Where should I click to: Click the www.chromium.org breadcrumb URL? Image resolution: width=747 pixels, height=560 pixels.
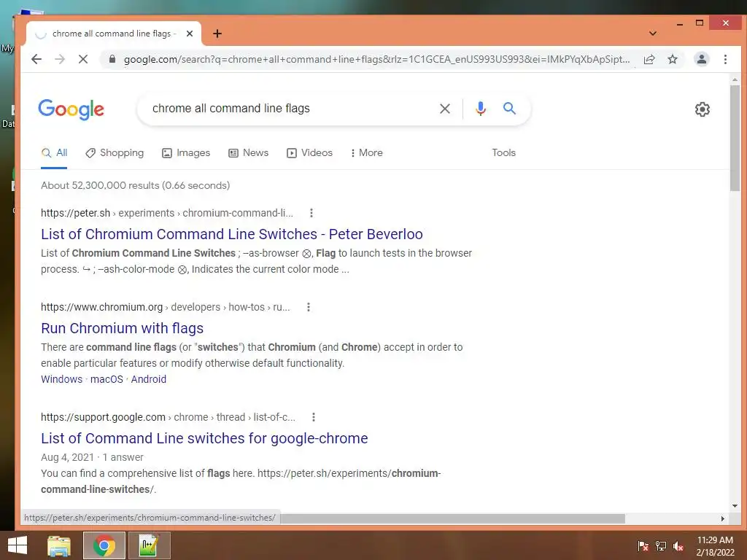(x=166, y=307)
